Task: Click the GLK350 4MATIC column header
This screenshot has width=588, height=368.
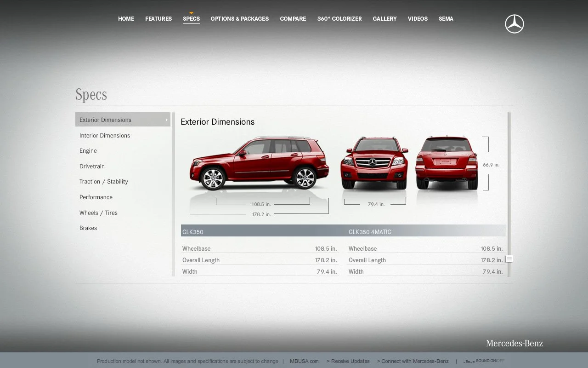Action: pyautogui.click(x=370, y=232)
